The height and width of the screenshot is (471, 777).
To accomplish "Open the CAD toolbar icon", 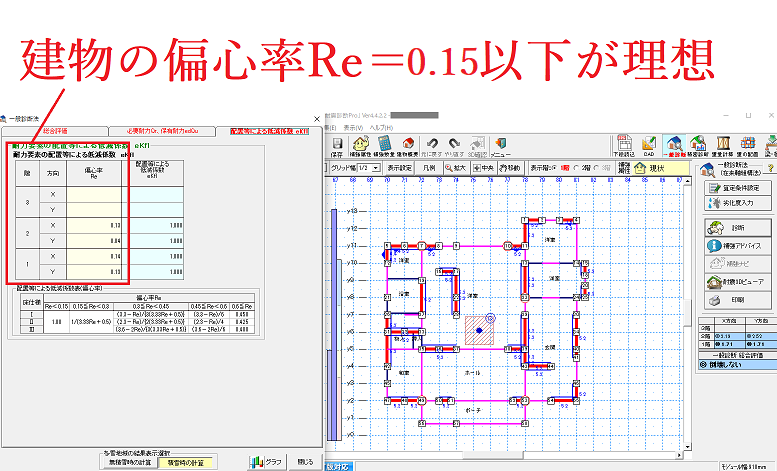I will [648, 147].
